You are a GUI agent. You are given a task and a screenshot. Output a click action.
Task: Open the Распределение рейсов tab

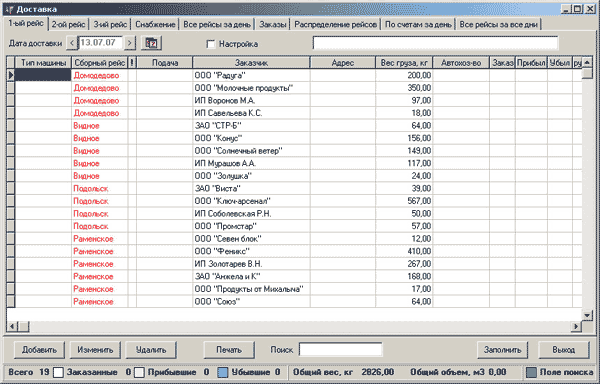coord(336,24)
